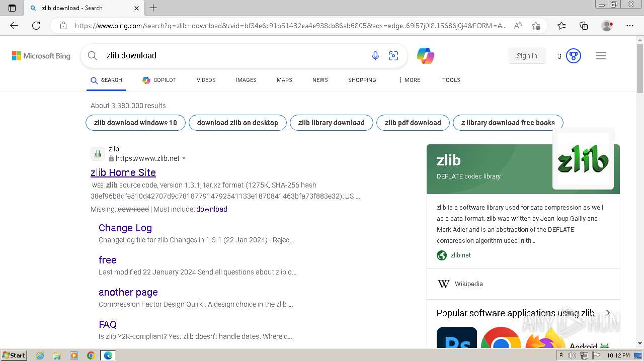Viewport: 644px width, 362px height.
Task: Switch to the MAPS tab
Action: tap(284, 80)
